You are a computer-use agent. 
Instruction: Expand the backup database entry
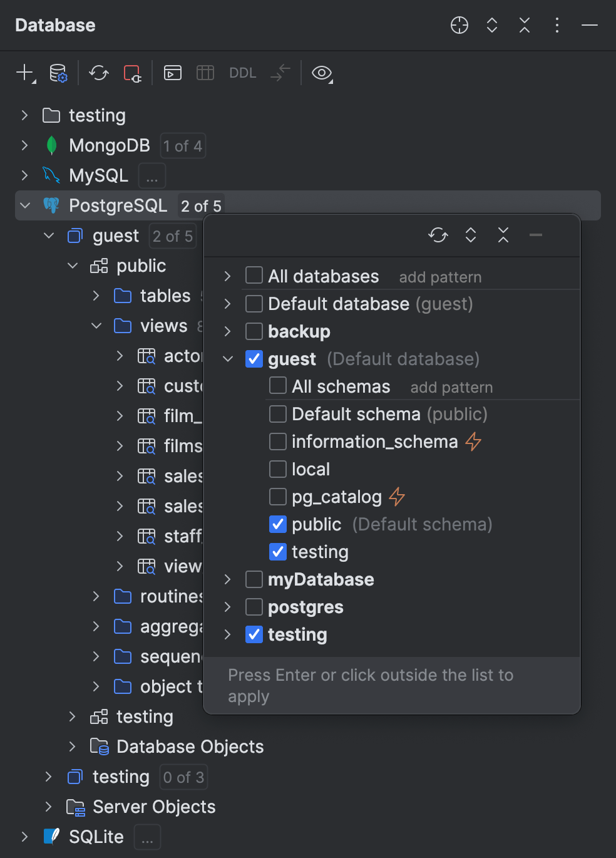pyautogui.click(x=227, y=331)
